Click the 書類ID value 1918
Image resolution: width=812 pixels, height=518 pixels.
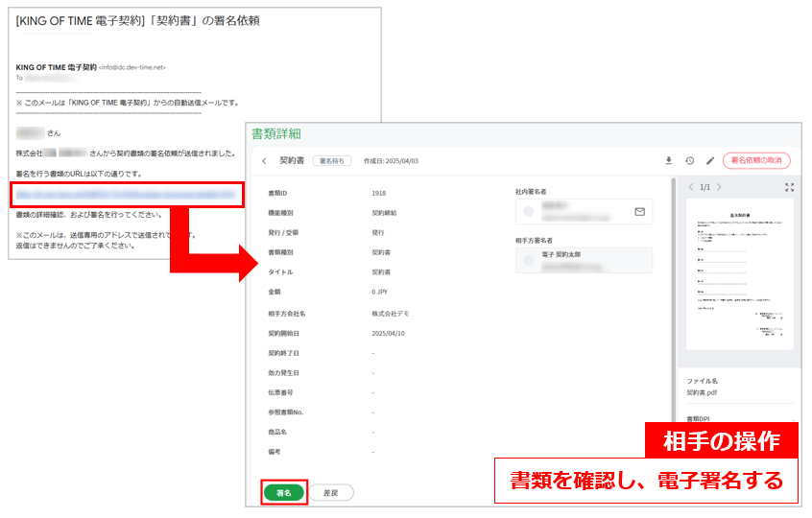[378, 193]
